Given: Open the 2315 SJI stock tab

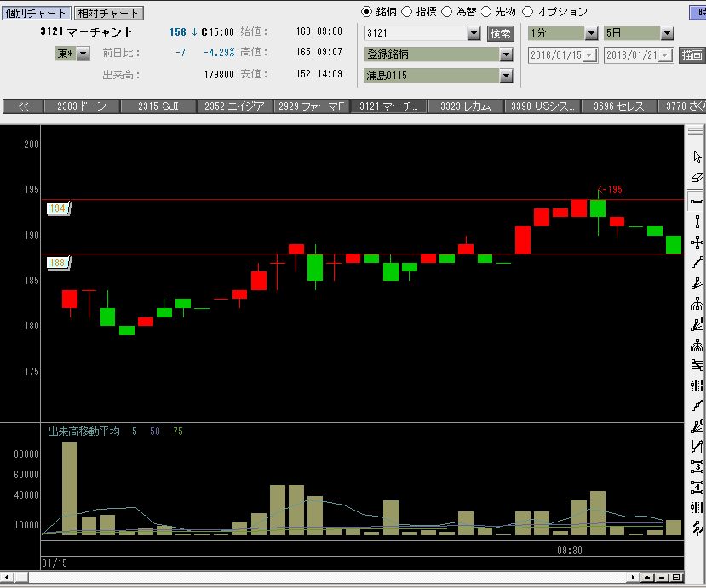Looking at the screenshot, I should click(x=158, y=106).
